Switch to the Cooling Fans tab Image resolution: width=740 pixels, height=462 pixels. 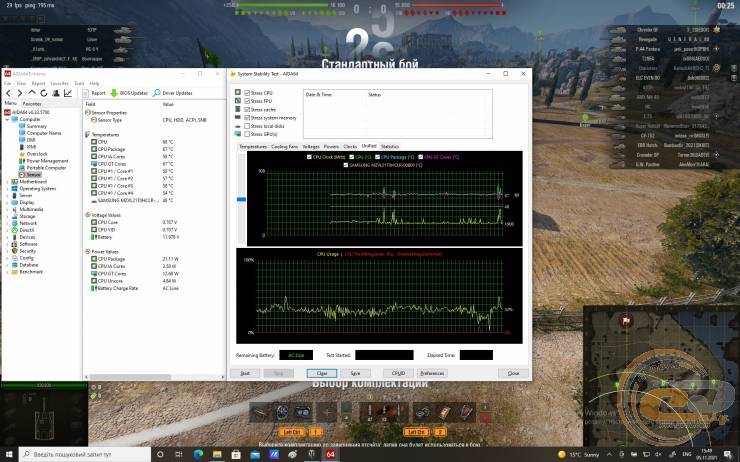pos(285,147)
